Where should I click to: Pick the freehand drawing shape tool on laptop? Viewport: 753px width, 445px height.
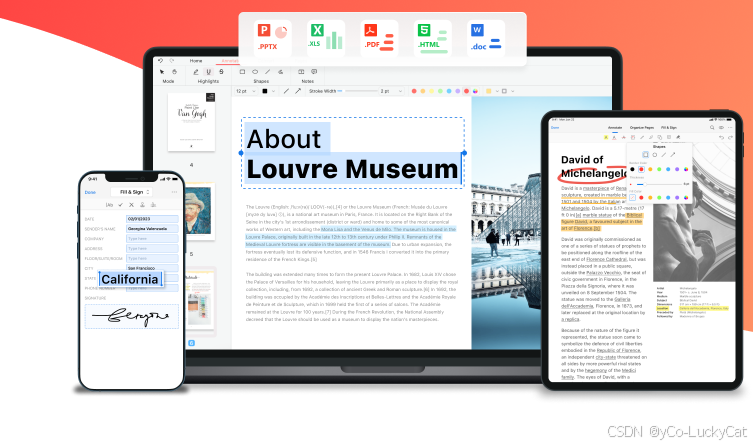pos(280,72)
